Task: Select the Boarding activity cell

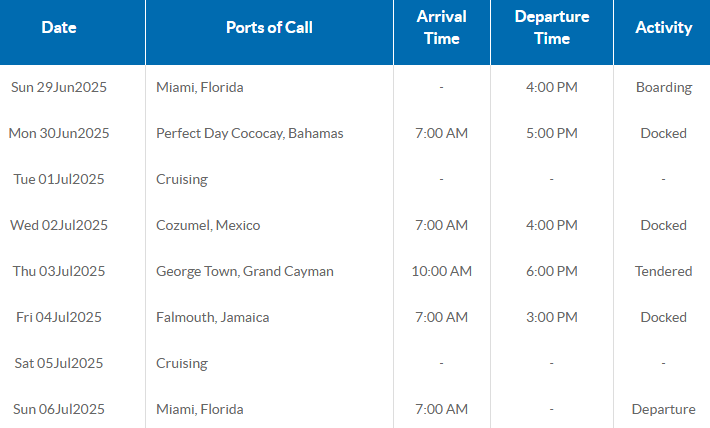Action: tap(663, 87)
